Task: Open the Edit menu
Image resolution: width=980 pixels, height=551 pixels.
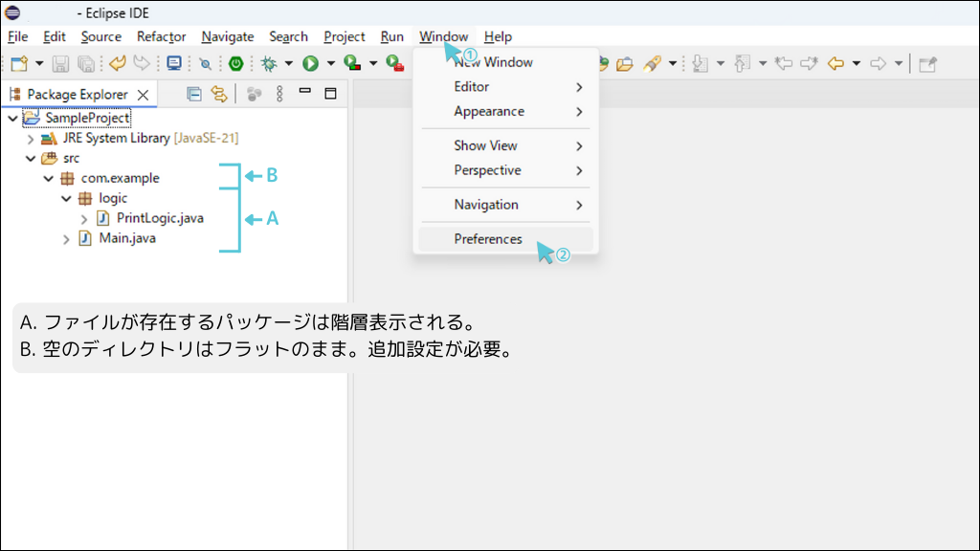Action: point(55,36)
